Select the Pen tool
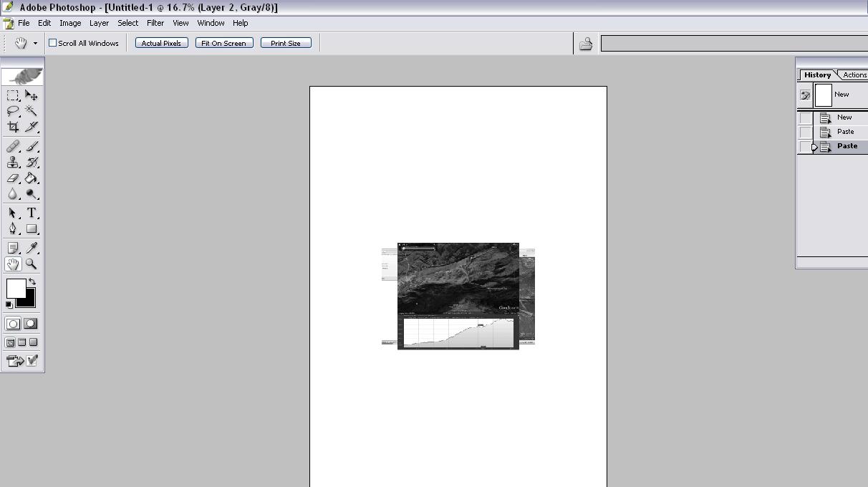Screen dimensions: 868x487 pyautogui.click(x=13, y=229)
